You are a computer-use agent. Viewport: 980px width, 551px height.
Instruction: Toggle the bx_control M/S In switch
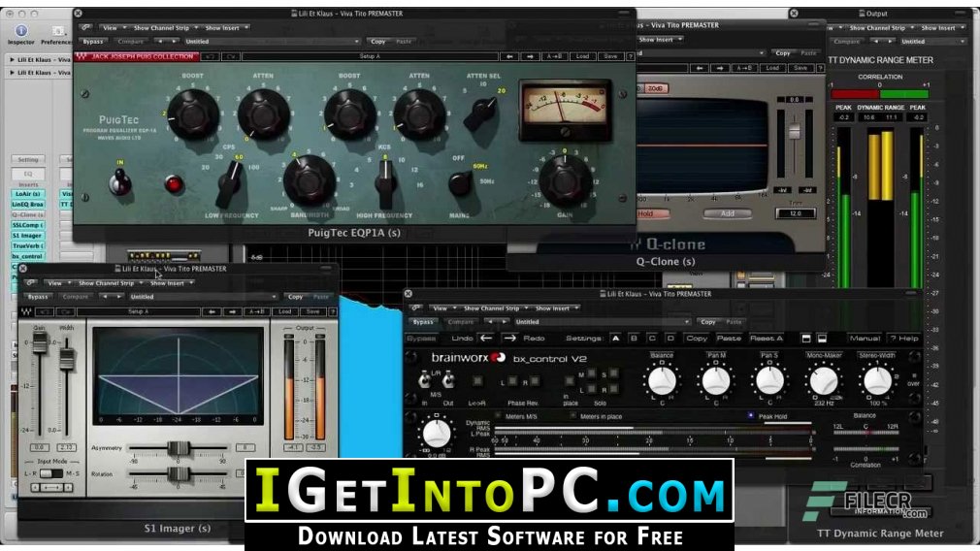tap(425, 380)
